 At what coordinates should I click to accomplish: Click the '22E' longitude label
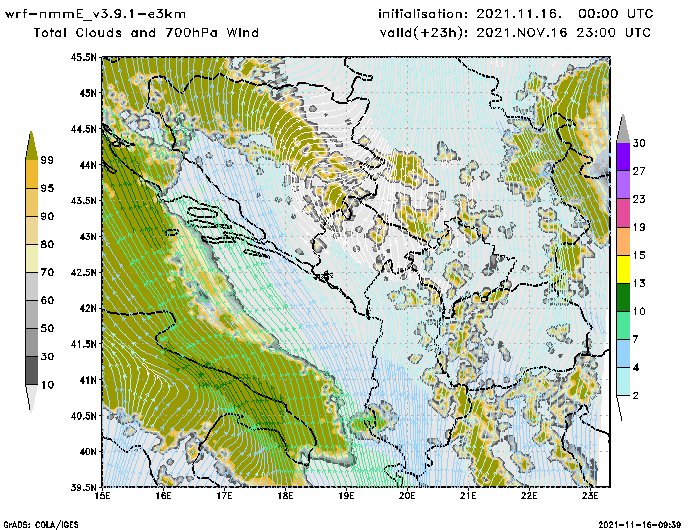coord(529,496)
